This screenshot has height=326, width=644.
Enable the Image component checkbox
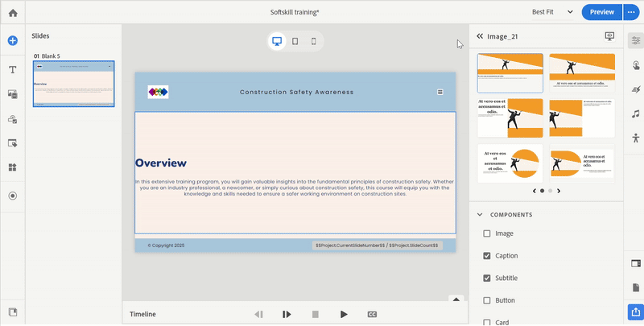(486, 233)
